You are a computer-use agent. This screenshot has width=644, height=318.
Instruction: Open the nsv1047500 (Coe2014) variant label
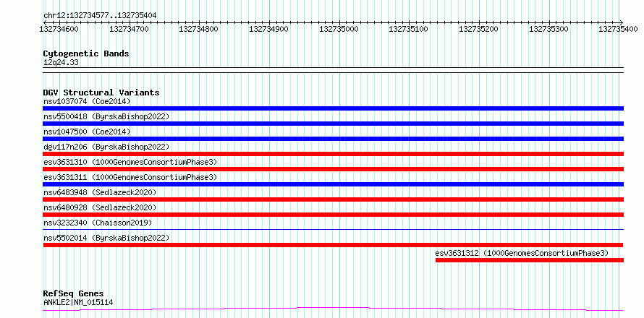pyautogui.click(x=87, y=132)
